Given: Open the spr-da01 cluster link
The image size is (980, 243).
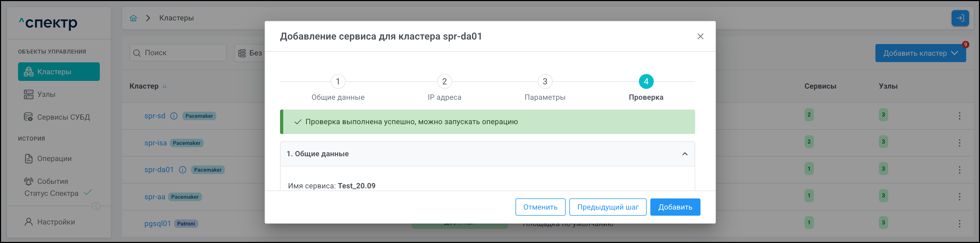Looking at the screenshot, I should point(159,170).
